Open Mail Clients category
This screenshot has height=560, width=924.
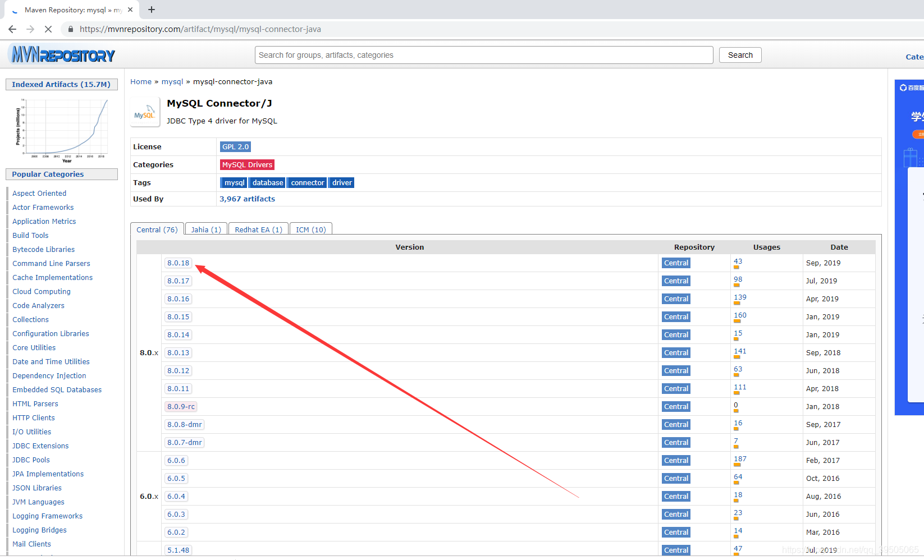31,544
